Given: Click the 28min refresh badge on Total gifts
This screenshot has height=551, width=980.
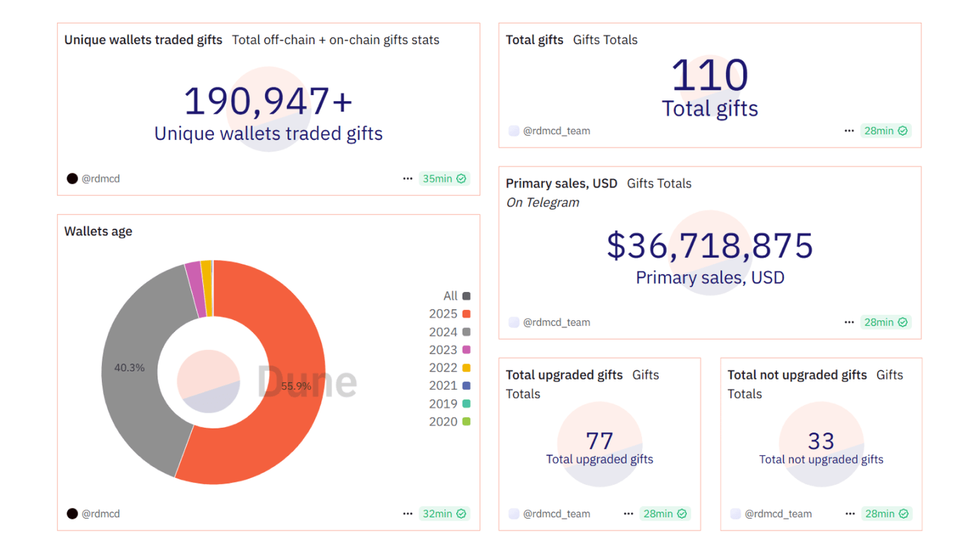Looking at the screenshot, I should (x=885, y=131).
